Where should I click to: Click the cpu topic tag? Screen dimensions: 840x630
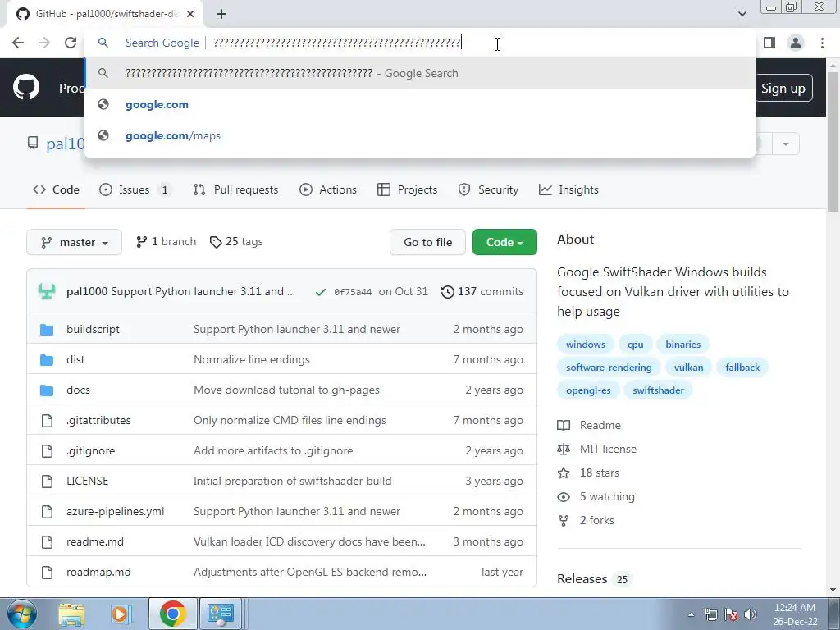636,345
